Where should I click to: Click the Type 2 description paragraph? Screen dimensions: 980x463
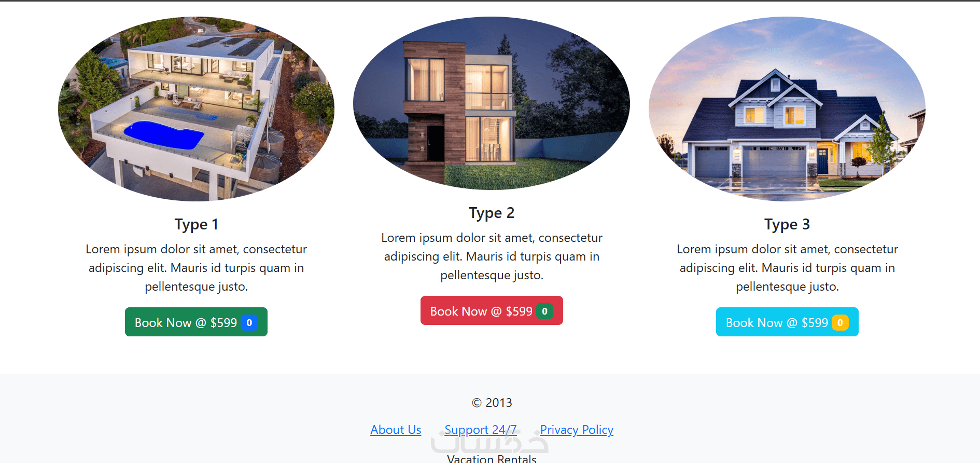click(x=492, y=256)
